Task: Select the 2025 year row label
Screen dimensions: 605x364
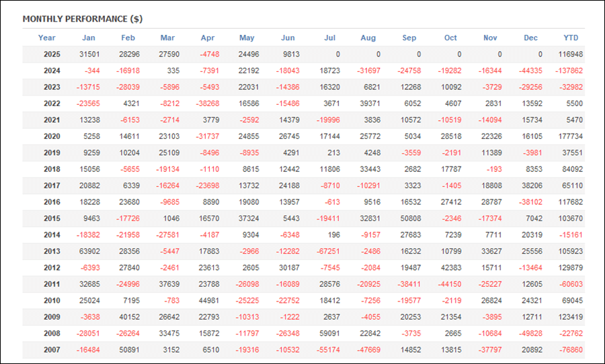Action: point(52,54)
